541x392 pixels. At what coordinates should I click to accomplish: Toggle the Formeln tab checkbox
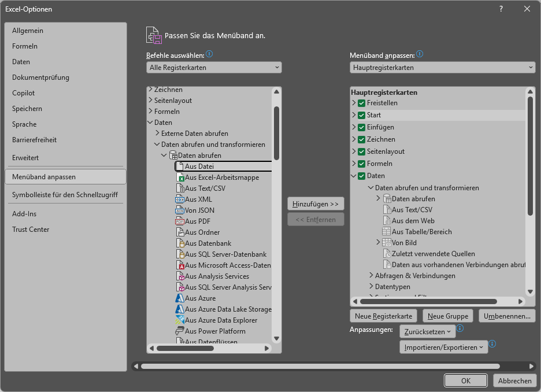pos(362,164)
